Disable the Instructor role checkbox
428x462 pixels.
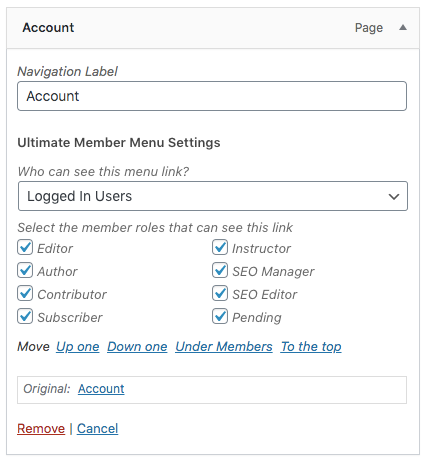click(x=220, y=247)
